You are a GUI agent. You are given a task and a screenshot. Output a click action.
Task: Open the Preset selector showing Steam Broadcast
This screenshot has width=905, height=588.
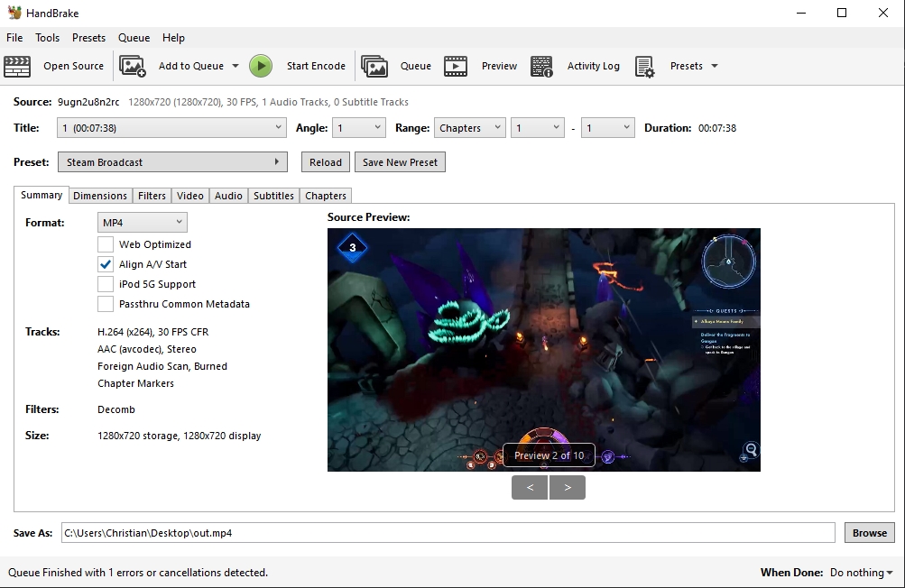(172, 162)
